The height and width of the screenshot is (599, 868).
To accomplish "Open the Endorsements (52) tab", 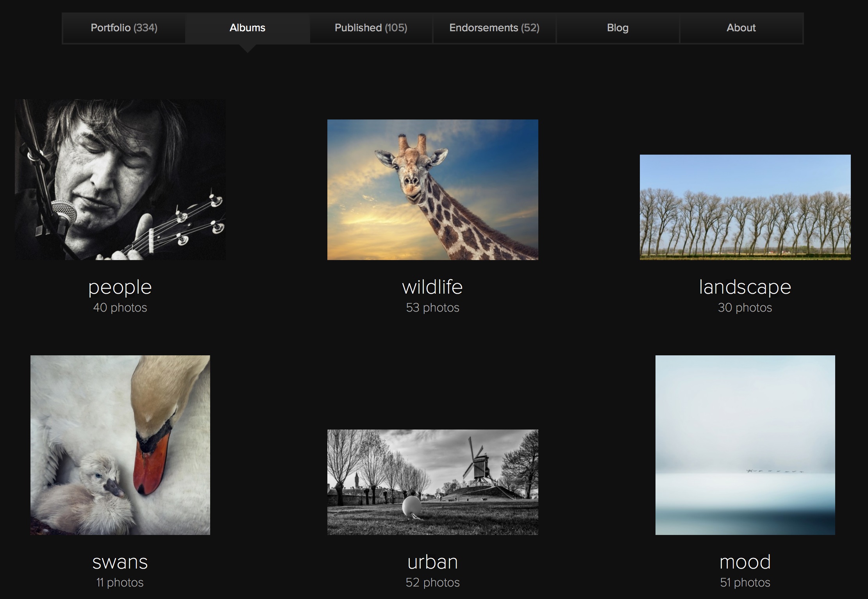I will click(x=494, y=28).
